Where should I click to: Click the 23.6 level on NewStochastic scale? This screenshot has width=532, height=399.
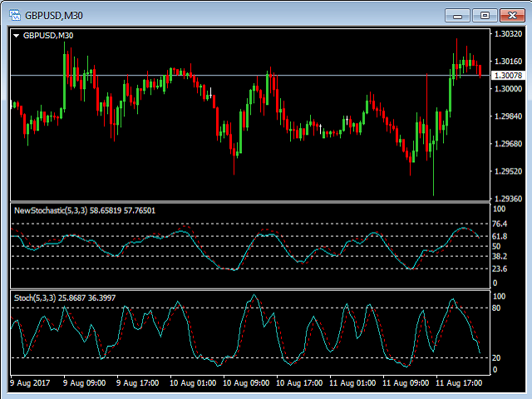500,269
